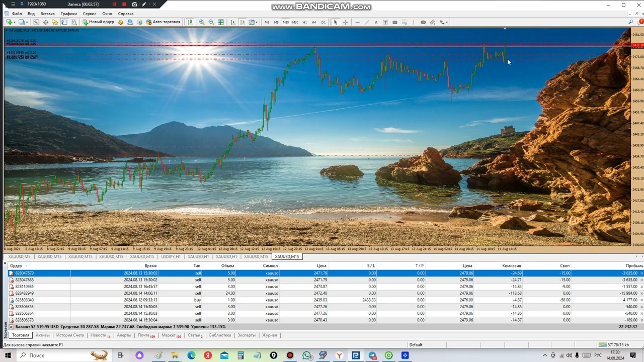The width and height of the screenshot is (644, 362).
Task: Open the История Счета terminal tab
Action: click(x=70, y=335)
